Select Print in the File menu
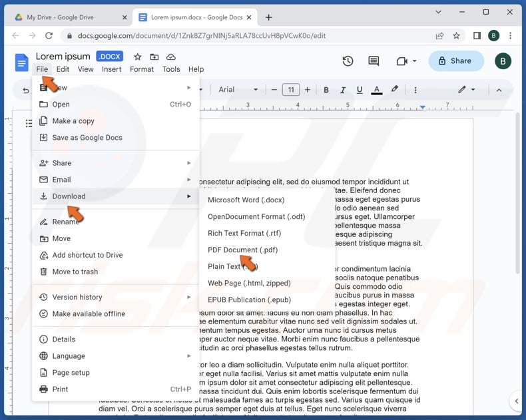This screenshot has width=526, height=420. coord(116,389)
